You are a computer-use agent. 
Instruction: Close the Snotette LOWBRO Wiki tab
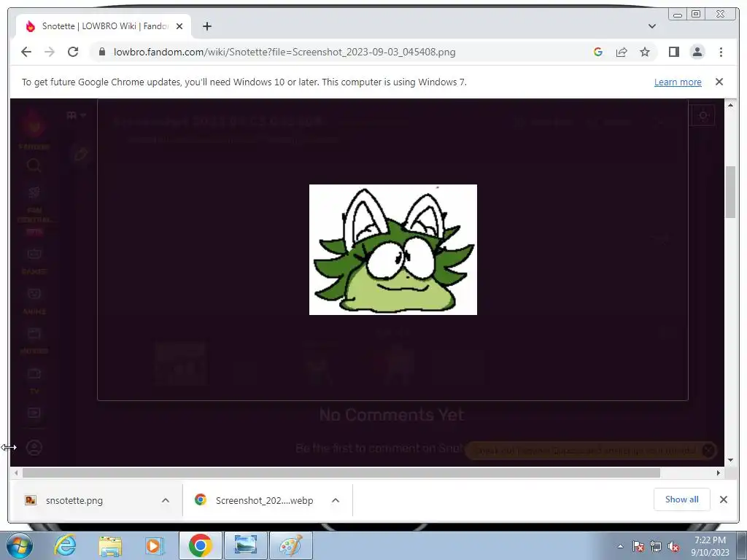click(179, 26)
